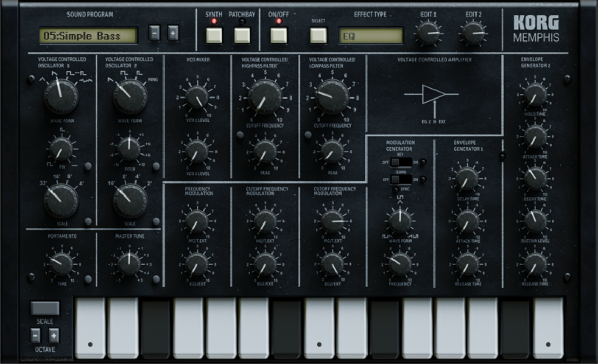This screenshot has height=364, width=598.
Task: Toggle the Modulation Generator TEMPO switch
Action: click(x=400, y=179)
